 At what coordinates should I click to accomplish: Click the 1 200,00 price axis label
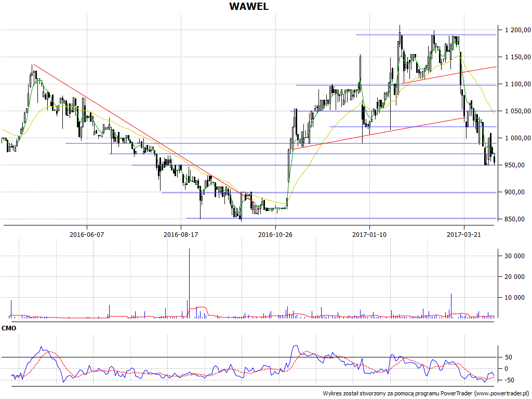518,30
